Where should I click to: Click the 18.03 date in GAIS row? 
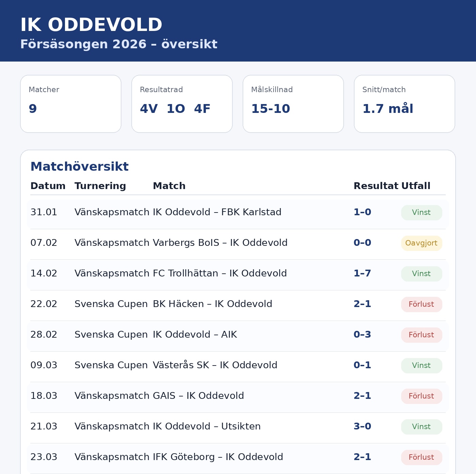[44, 396]
